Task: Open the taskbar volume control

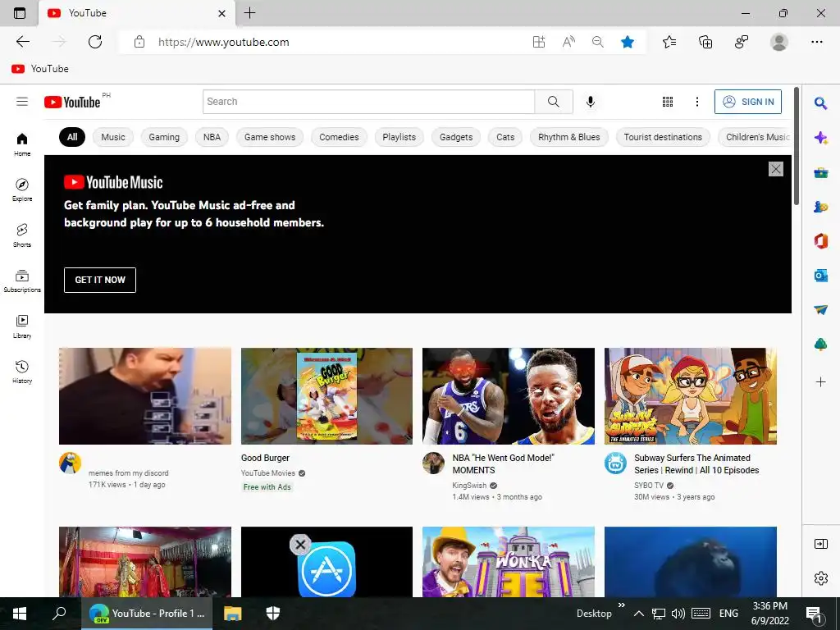Action: (x=678, y=614)
